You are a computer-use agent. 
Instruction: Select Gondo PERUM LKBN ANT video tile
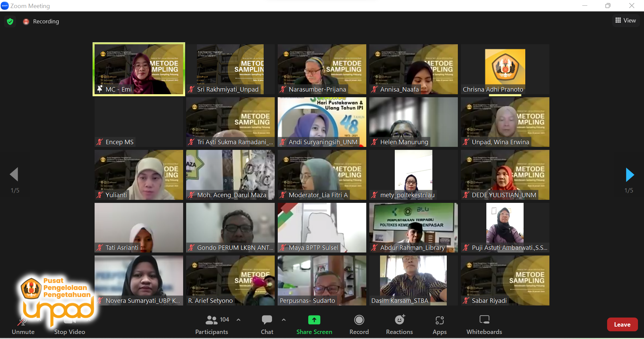(x=230, y=228)
